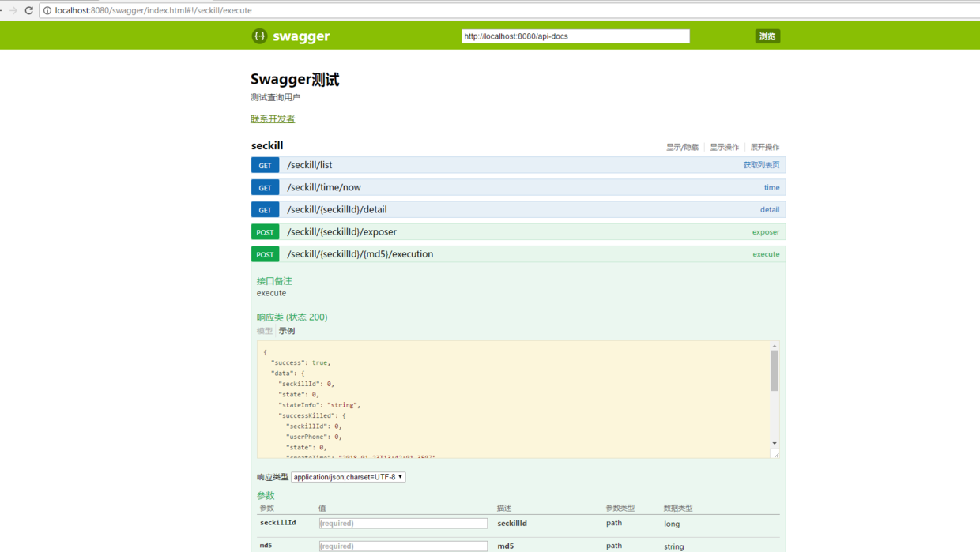Click the md5 parameter name label

point(266,546)
